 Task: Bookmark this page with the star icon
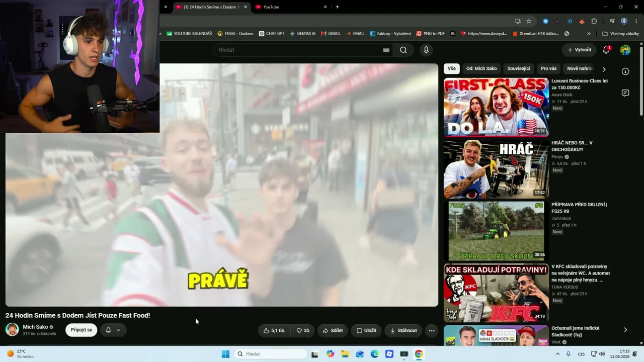[x=529, y=21]
